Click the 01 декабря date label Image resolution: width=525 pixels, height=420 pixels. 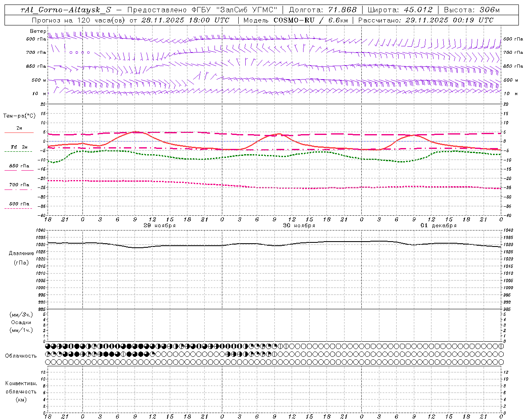click(x=438, y=226)
